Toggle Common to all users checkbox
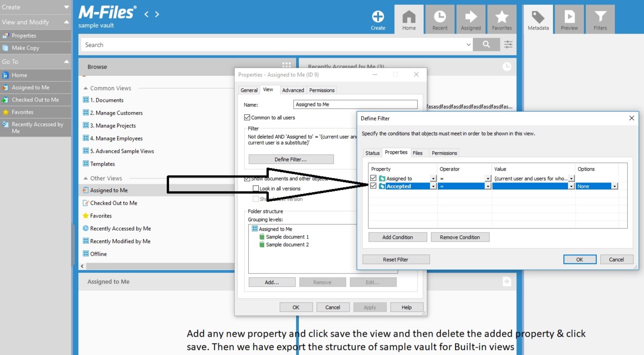 (x=247, y=117)
